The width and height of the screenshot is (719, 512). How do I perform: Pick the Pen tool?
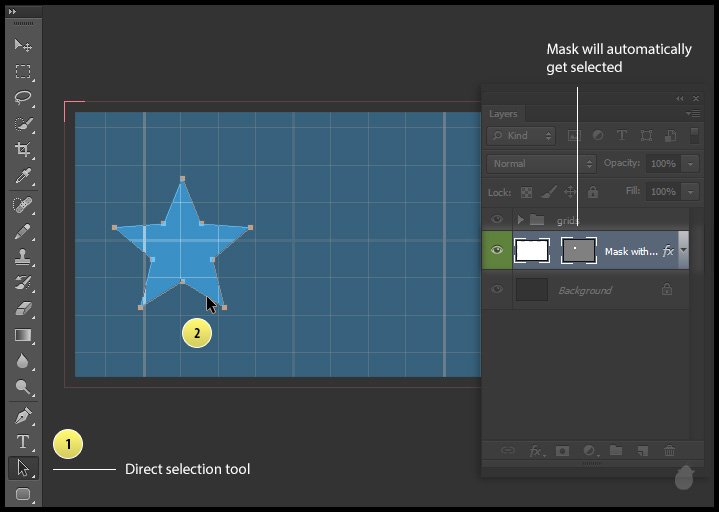23,415
